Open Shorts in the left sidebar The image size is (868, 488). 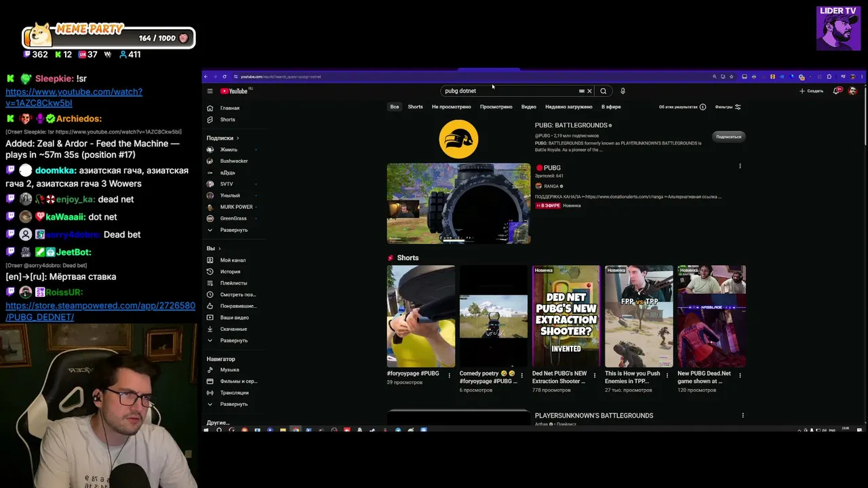tap(228, 120)
